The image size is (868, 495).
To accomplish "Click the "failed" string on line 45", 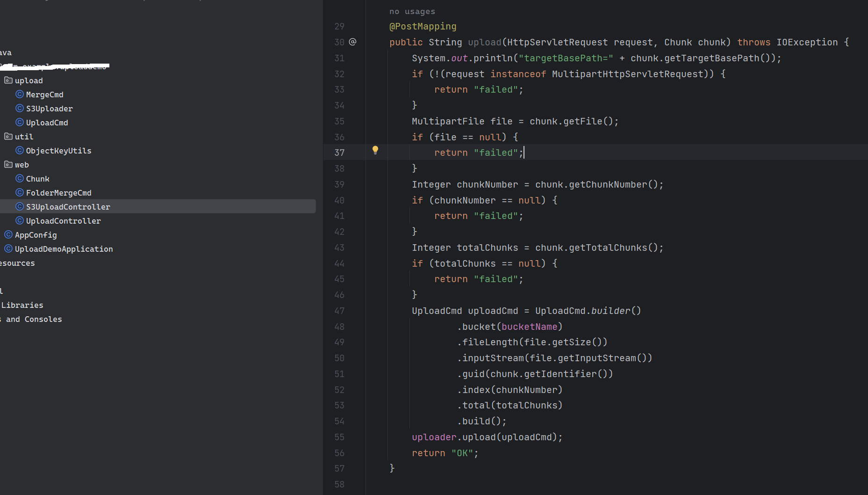I will tap(496, 279).
